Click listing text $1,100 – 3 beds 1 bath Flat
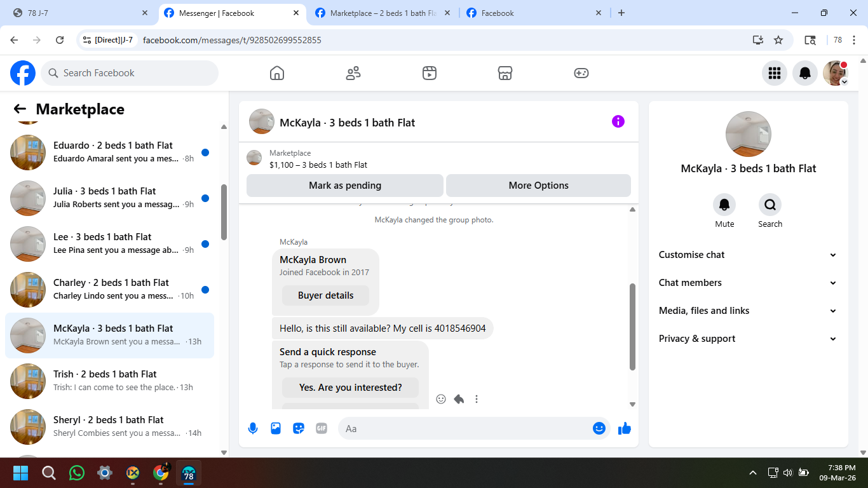868x488 pixels. click(318, 165)
